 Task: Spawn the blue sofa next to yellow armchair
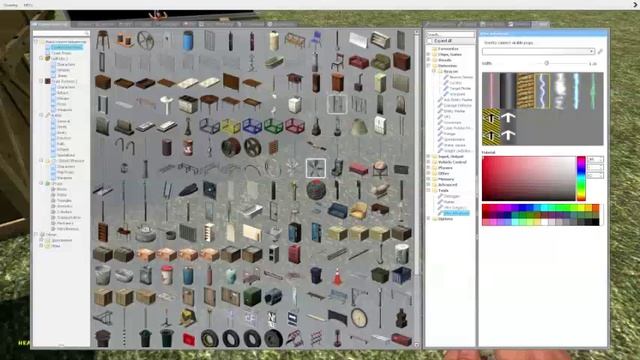tap(337, 211)
